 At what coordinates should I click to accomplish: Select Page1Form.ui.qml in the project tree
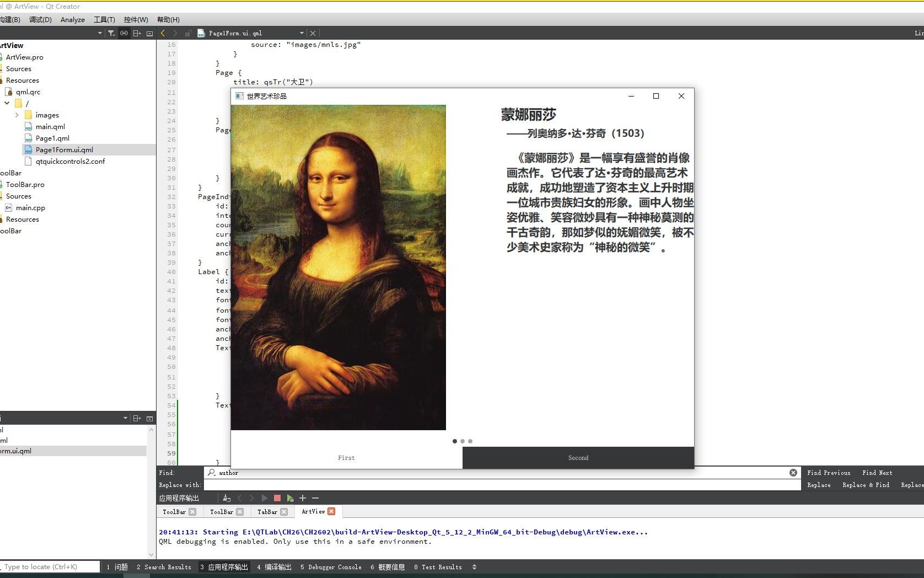[64, 149]
